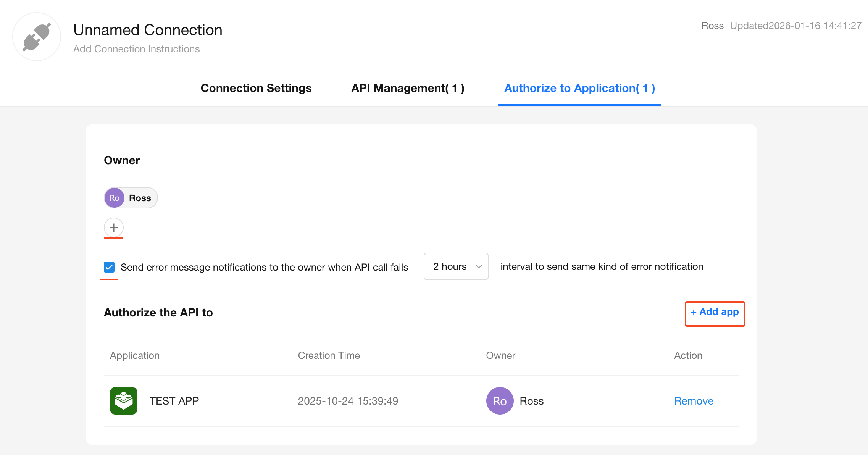Click the plus icon to add owner

(x=114, y=228)
